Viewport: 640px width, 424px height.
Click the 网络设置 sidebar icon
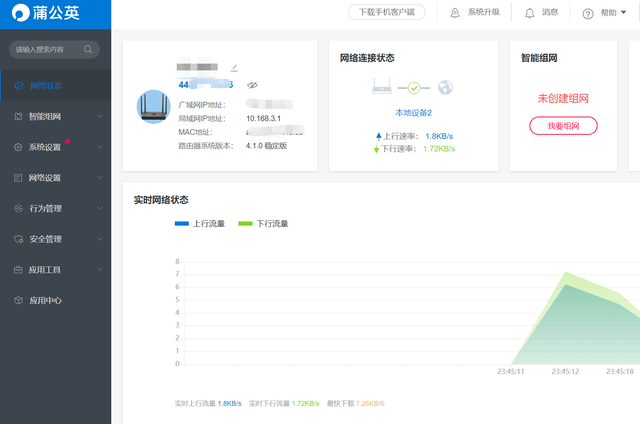click(18, 178)
